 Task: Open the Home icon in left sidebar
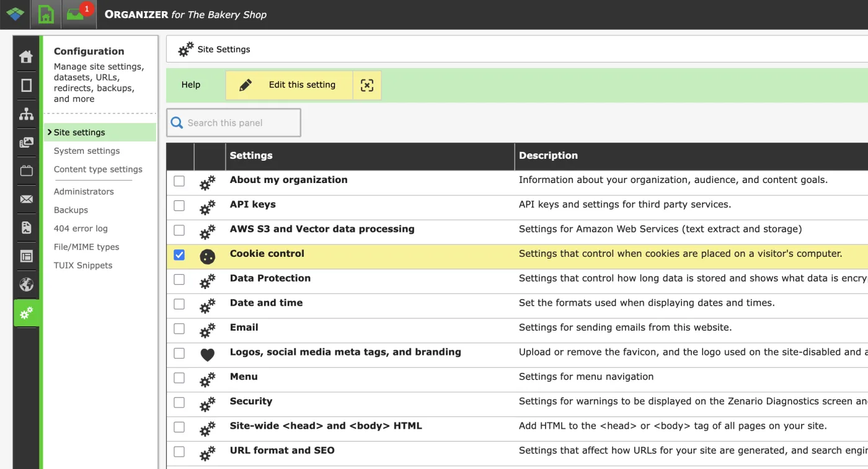[26, 57]
